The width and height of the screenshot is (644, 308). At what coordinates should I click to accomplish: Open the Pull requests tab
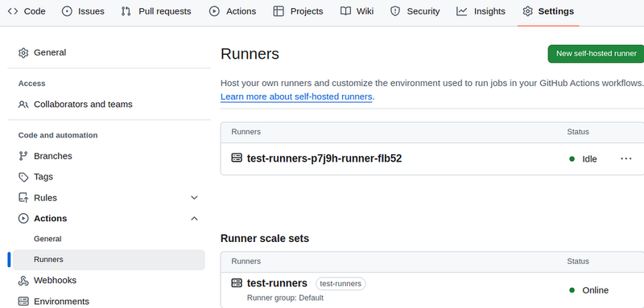(156, 11)
